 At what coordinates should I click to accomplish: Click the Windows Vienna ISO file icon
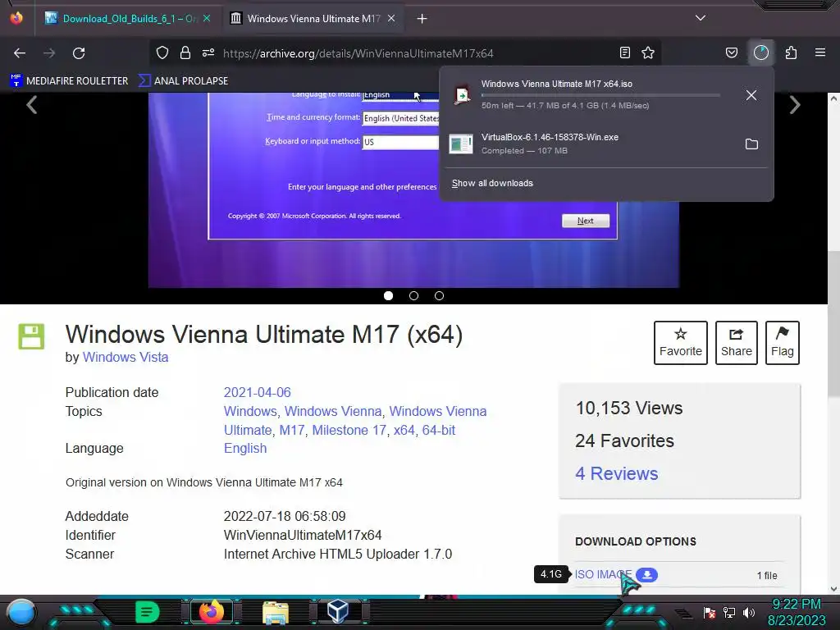click(x=462, y=95)
